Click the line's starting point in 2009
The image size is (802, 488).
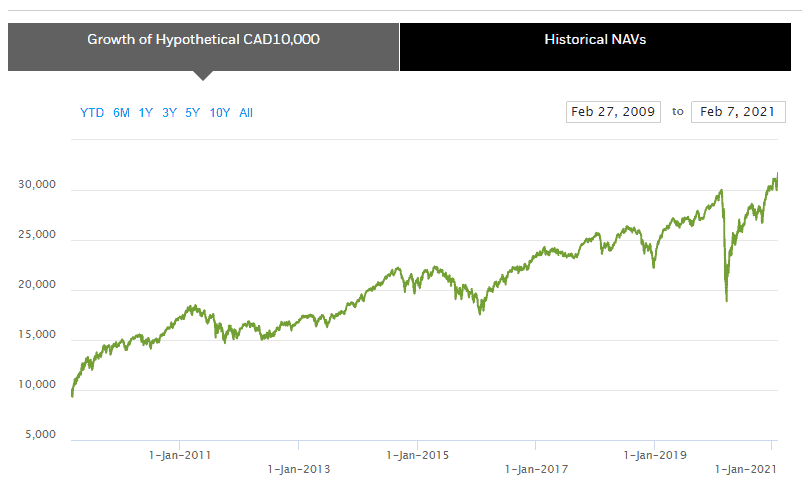(72, 396)
